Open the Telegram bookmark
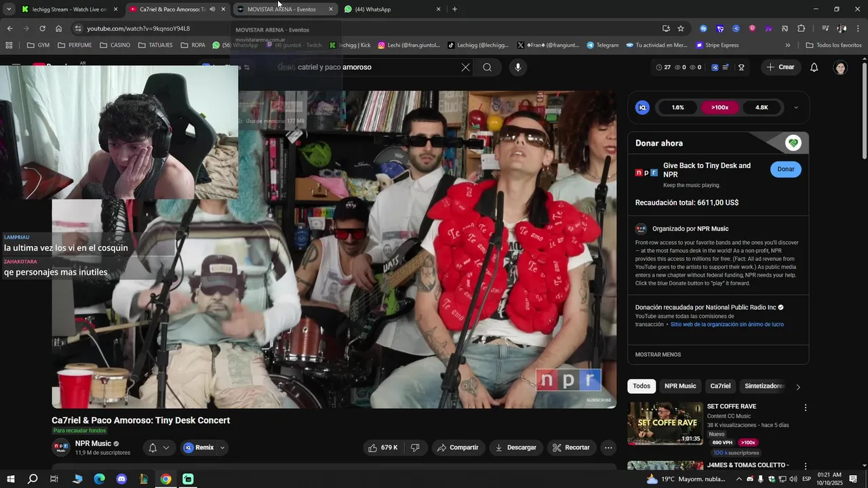 (602, 45)
